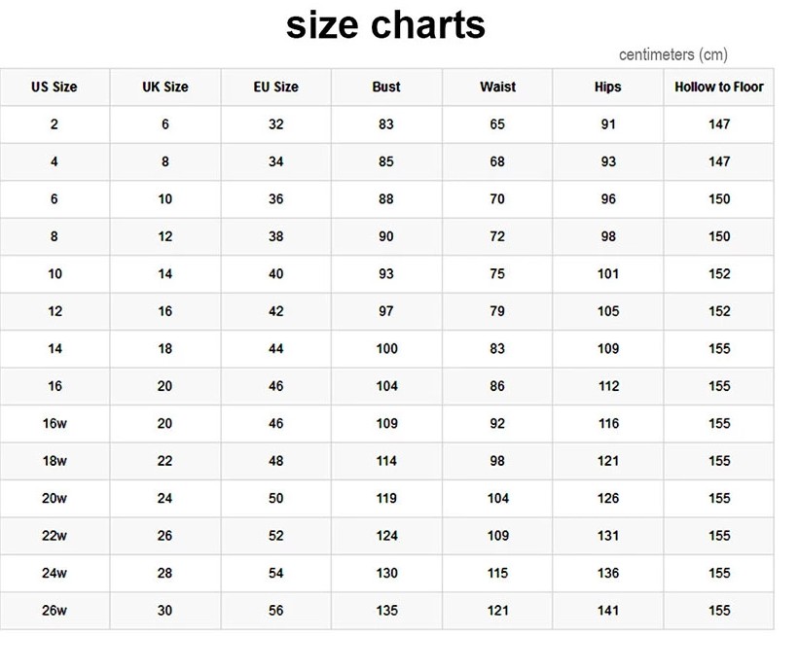Click the Hollow to Floor header

point(719,88)
